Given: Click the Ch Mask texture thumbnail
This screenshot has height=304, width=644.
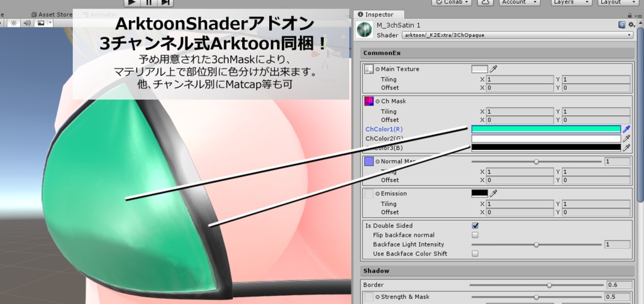Looking at the screenshot, I should (369, 101).
